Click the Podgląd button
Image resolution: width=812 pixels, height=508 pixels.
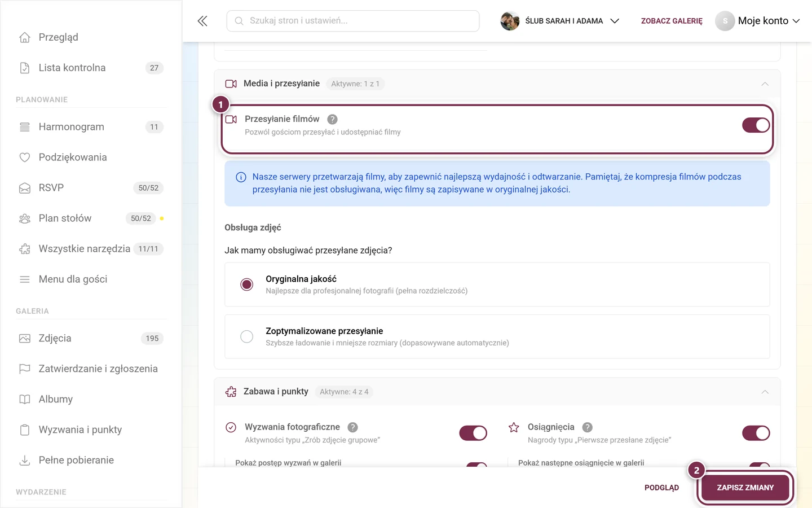pos(662,488)
